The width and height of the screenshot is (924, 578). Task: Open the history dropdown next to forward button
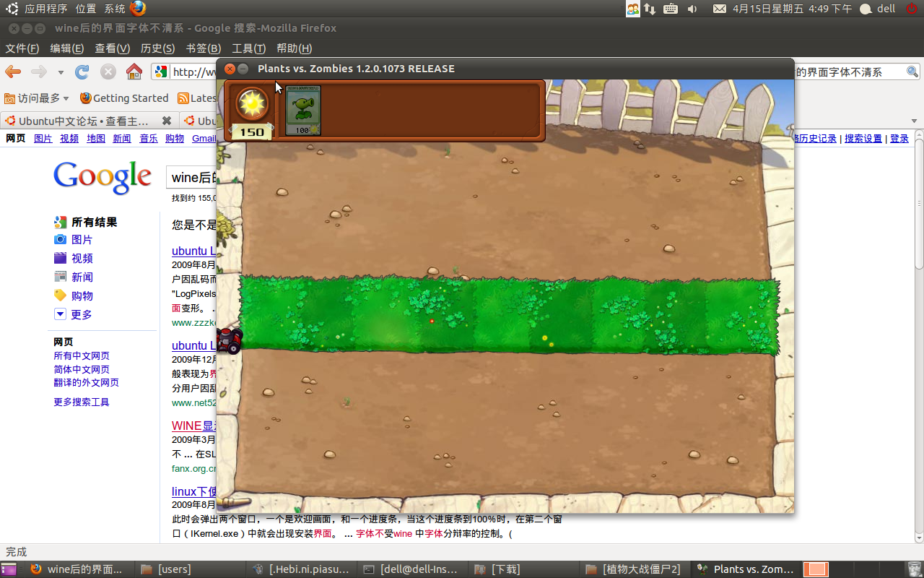[x=61, y=72]
